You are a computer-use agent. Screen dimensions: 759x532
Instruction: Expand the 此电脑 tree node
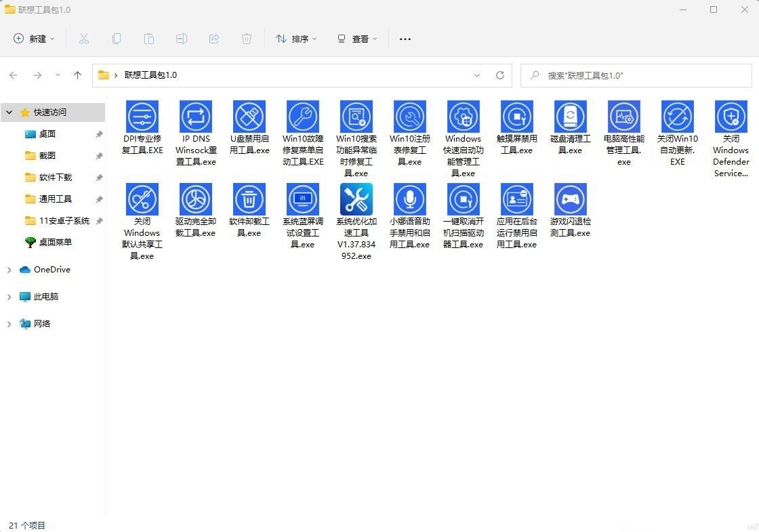tap(9, 297)
